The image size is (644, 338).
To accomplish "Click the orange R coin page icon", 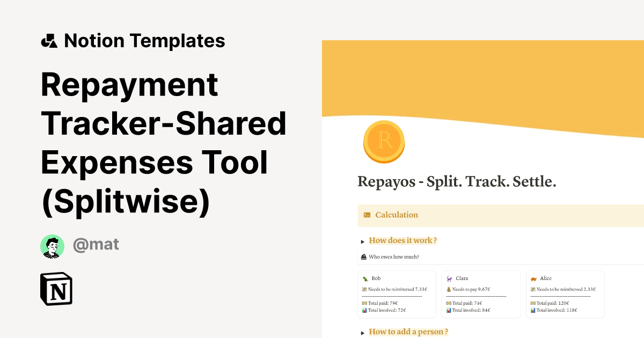I will 384,141.
